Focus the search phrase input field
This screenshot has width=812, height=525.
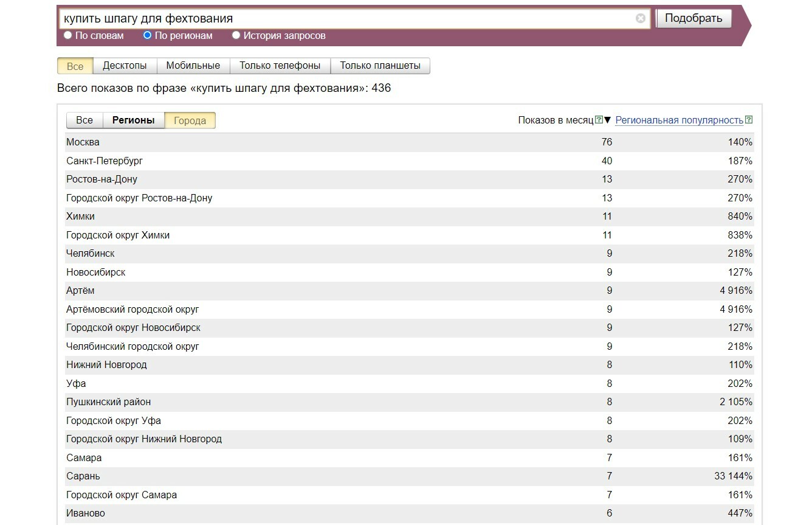point(346,18)
